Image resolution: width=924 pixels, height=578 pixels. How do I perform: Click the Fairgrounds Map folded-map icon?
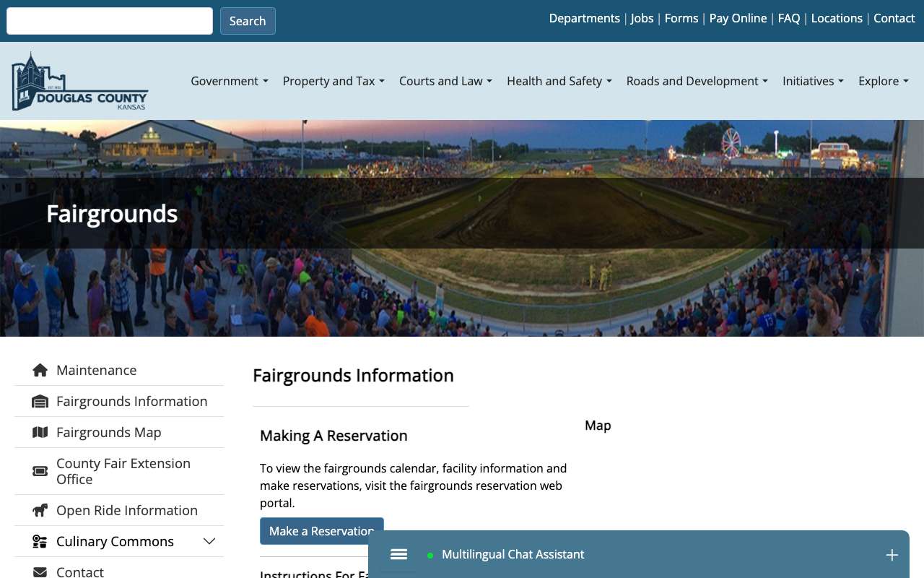40,432
